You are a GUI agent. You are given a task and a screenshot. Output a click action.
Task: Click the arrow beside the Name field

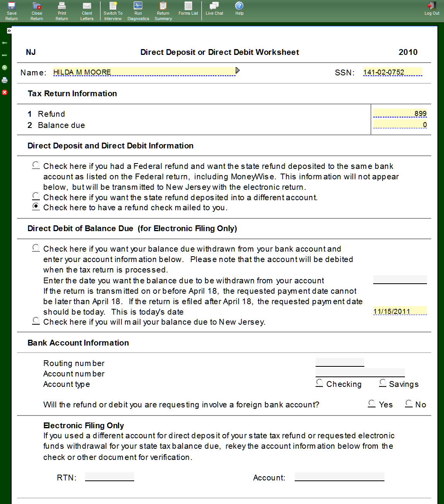coord(237,70)
